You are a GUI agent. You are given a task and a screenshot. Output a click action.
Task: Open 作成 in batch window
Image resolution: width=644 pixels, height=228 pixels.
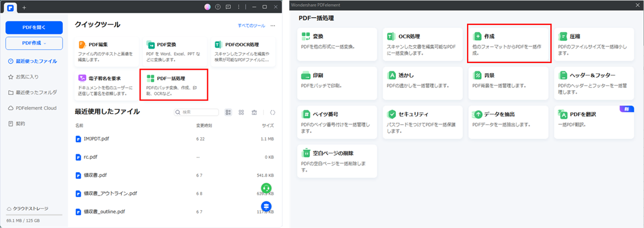pos(509,45)
